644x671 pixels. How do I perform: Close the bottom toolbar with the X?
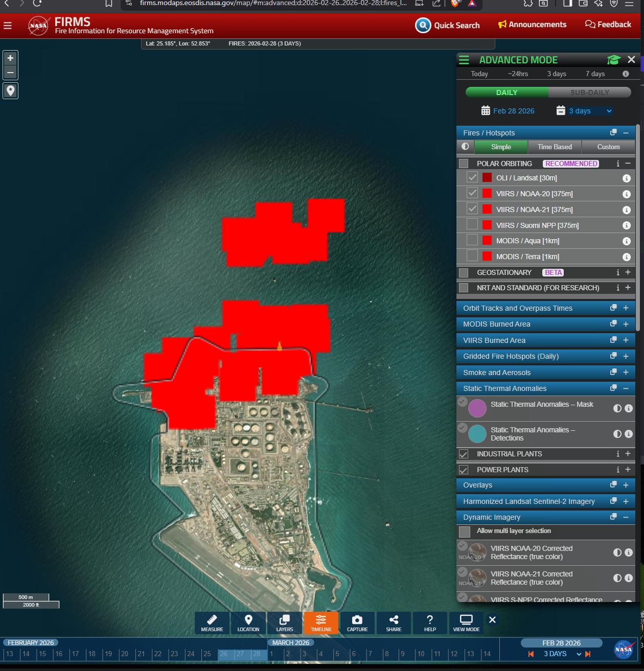[492, 619]
